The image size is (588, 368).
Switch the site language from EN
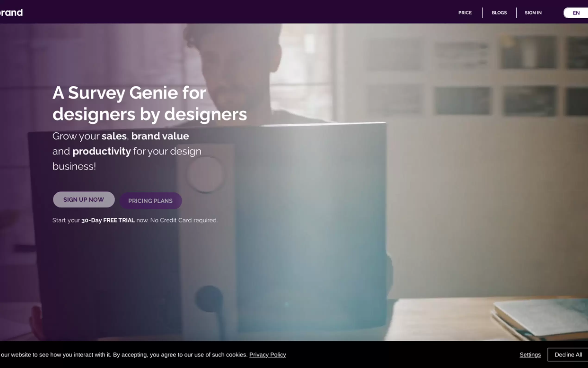[x=576, y=13]
